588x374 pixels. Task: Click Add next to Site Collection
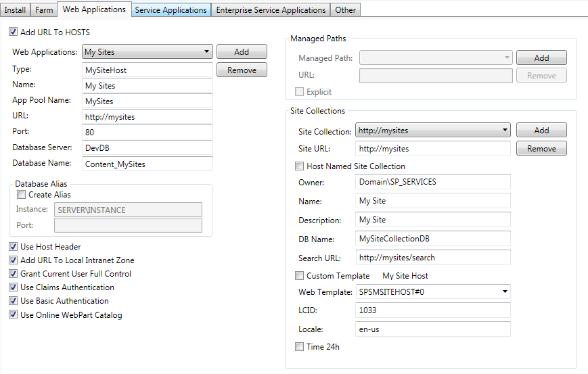[541, 130]
